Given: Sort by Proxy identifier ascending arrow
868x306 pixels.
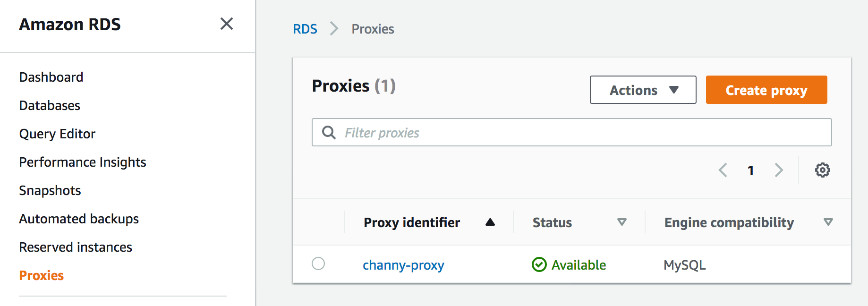Looking at the screenshot, I should click(490, 222).
